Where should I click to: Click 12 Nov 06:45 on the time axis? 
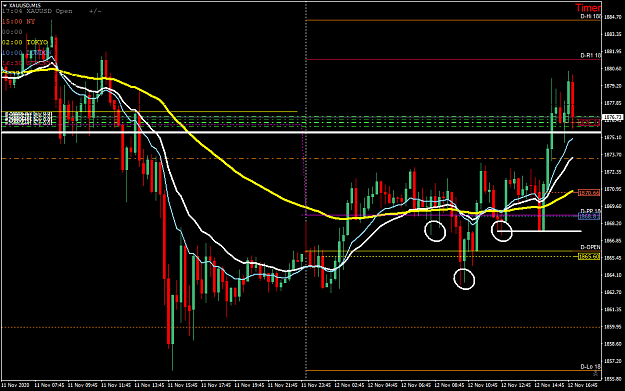[x=416, y=385]
